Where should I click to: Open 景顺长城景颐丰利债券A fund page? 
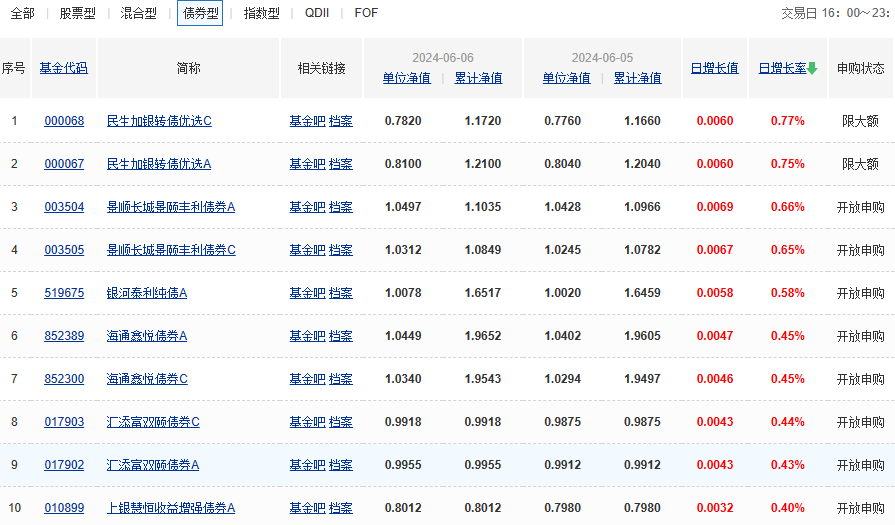(171, 207)
